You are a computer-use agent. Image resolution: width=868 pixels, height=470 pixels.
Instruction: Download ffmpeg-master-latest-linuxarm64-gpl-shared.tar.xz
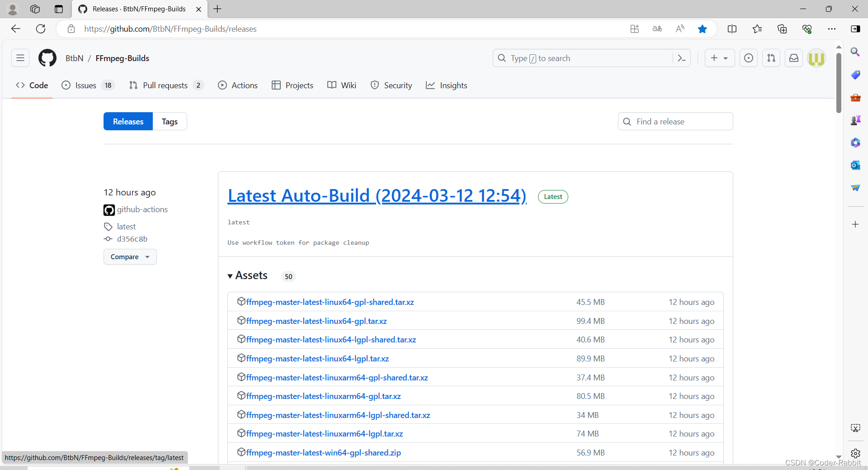337,378
